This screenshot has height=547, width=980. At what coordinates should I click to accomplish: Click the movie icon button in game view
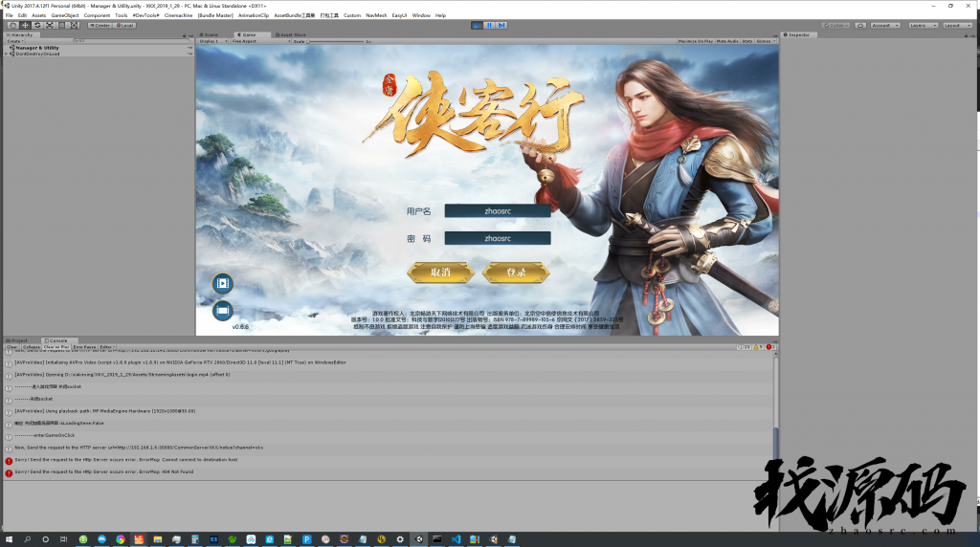222,283
